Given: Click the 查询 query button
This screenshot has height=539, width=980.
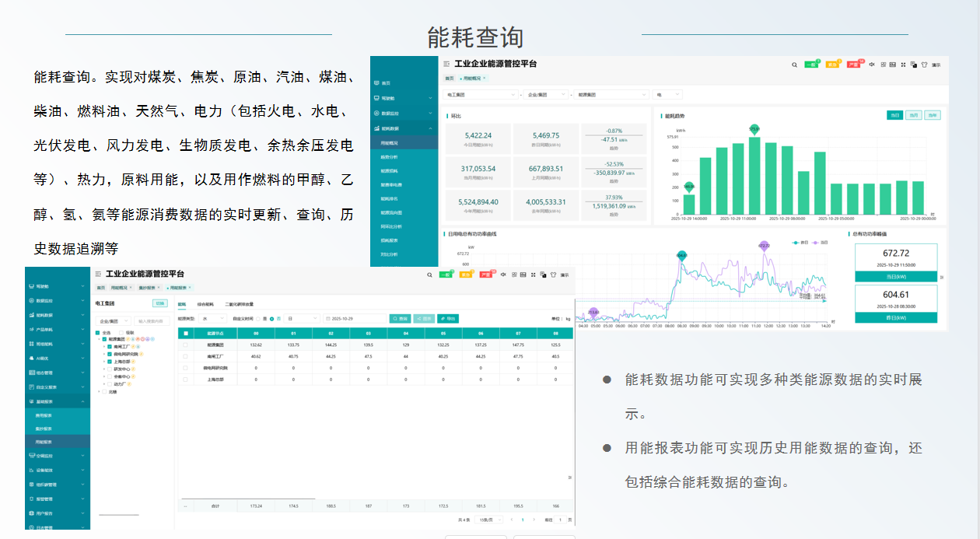Looking at the screenshot, I should (x=400, y=318).
